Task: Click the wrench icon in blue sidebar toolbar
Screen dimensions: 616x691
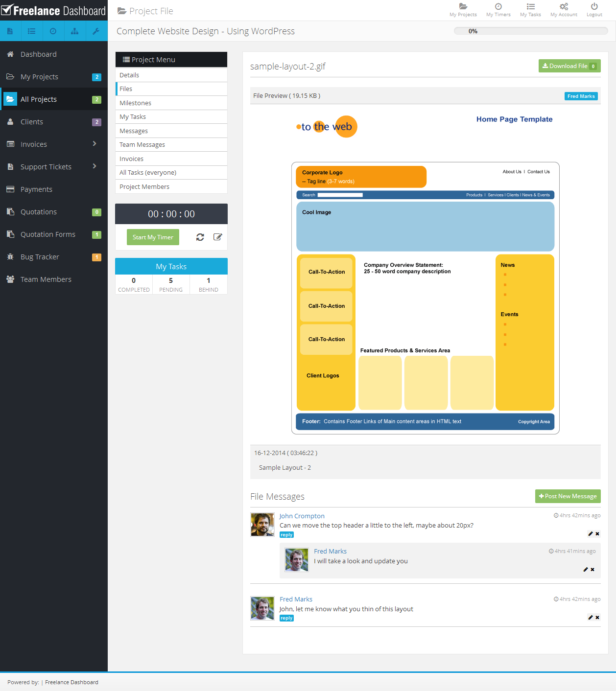Action: [x=96, y=31]
